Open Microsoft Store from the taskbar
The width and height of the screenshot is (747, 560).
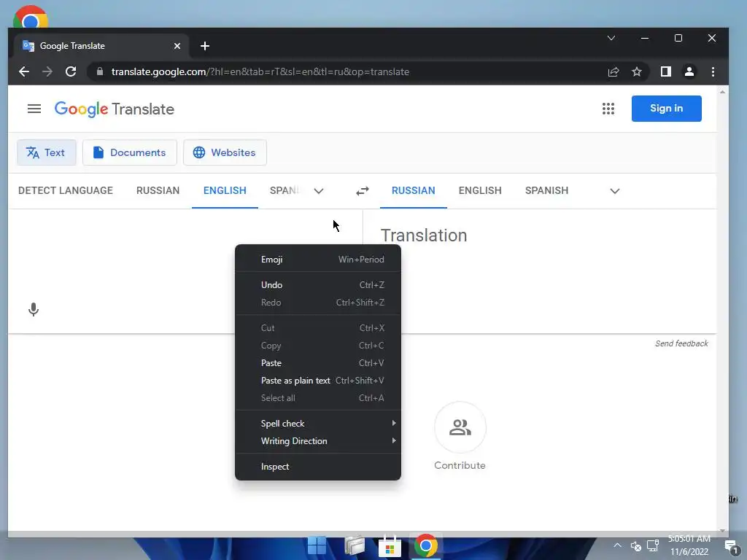point(390,547)
